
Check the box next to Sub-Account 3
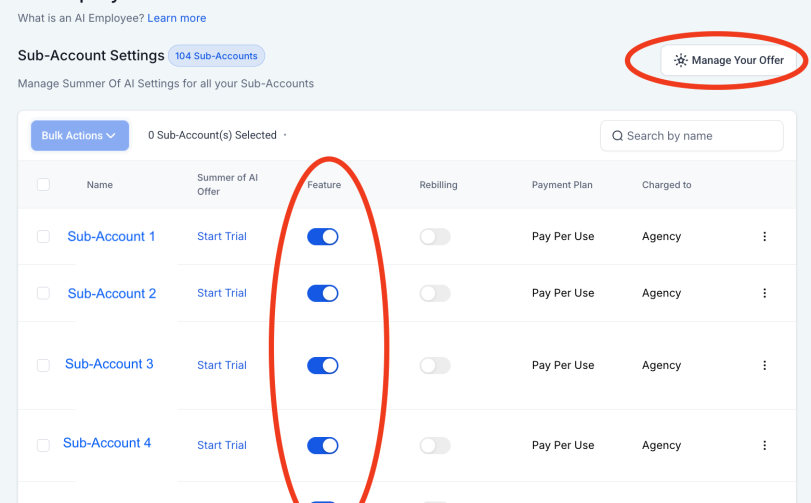[43, 365]
